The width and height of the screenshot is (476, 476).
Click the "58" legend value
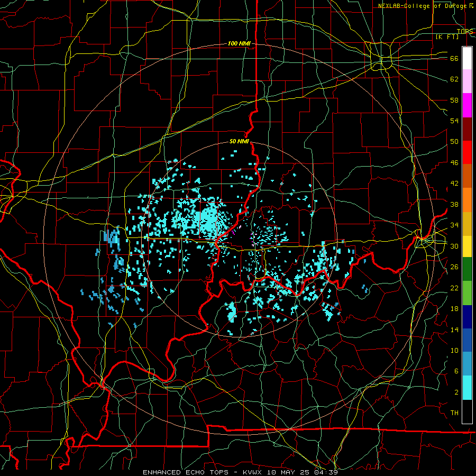click(454, 100)
